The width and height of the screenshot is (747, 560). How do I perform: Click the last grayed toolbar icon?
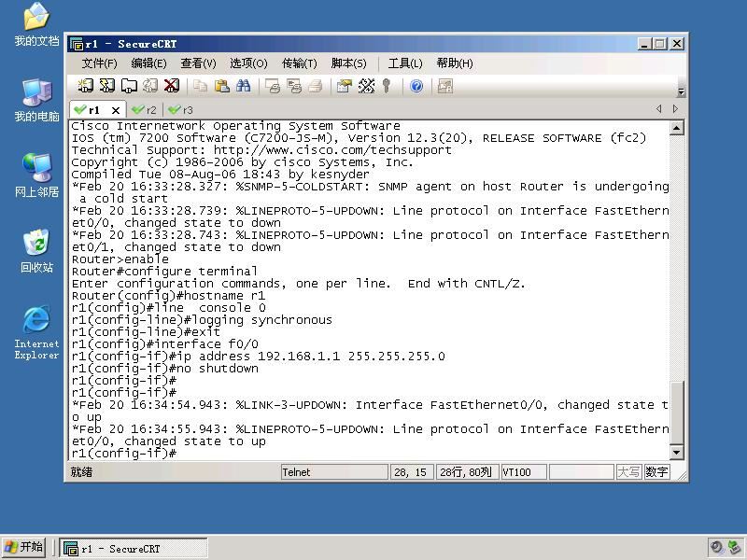(x=445, y=86)
